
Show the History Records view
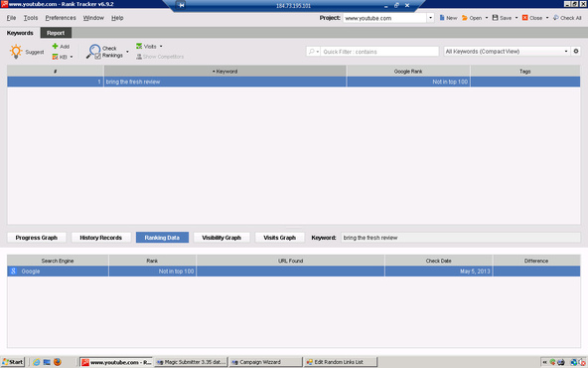pyautogui.click(x=101, y=238)
